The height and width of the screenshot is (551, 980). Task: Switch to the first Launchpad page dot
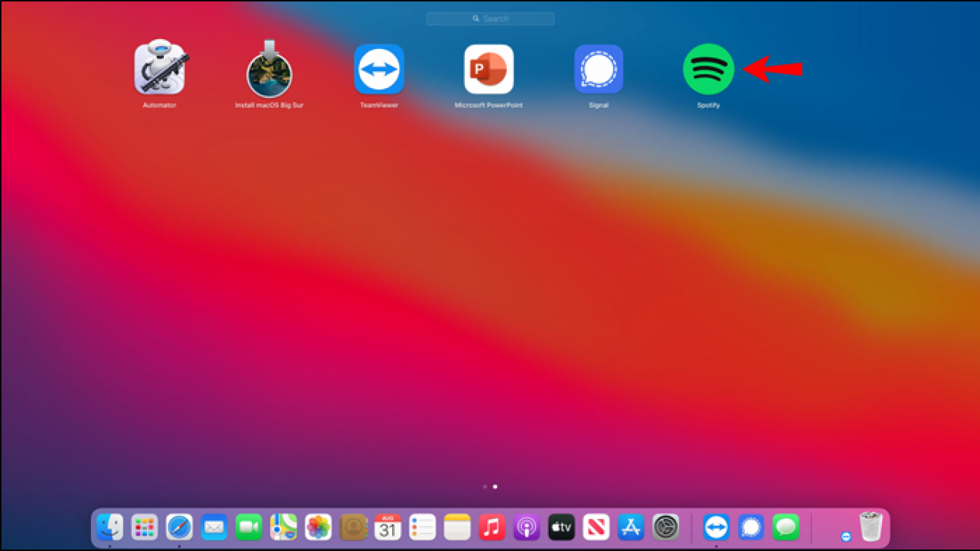pos(485,486)
